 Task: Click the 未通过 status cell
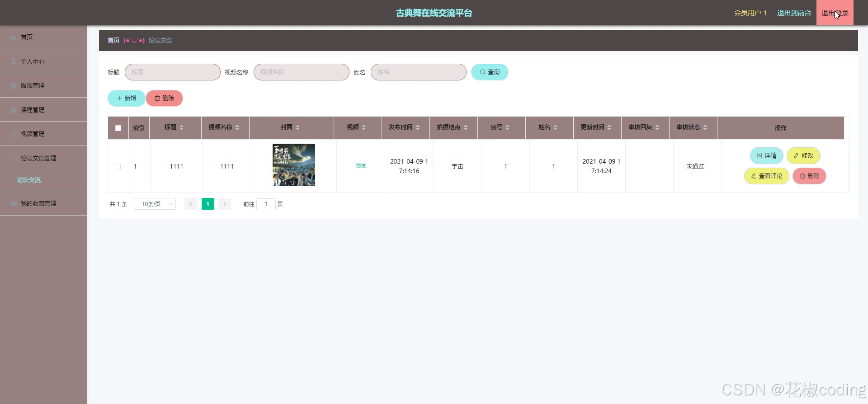[695, 166]
